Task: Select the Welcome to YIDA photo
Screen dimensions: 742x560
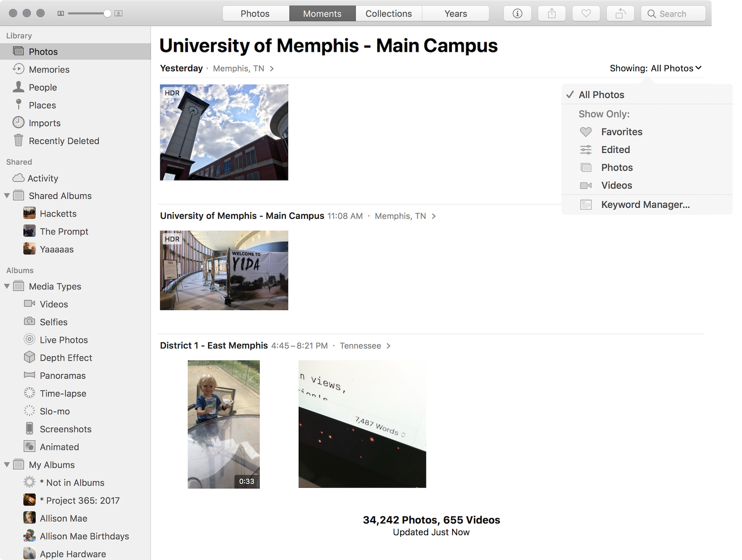Action: click(x=224, y=270)
